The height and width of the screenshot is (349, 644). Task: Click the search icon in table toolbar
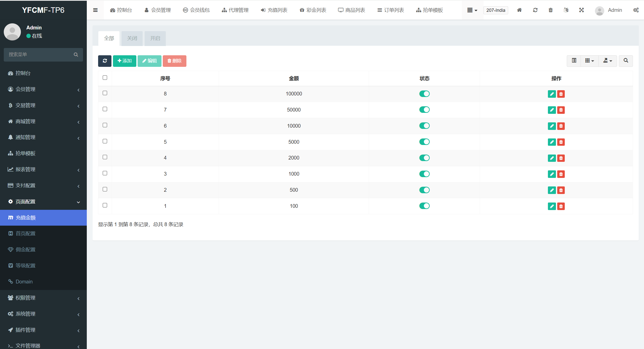coord(626,61)
